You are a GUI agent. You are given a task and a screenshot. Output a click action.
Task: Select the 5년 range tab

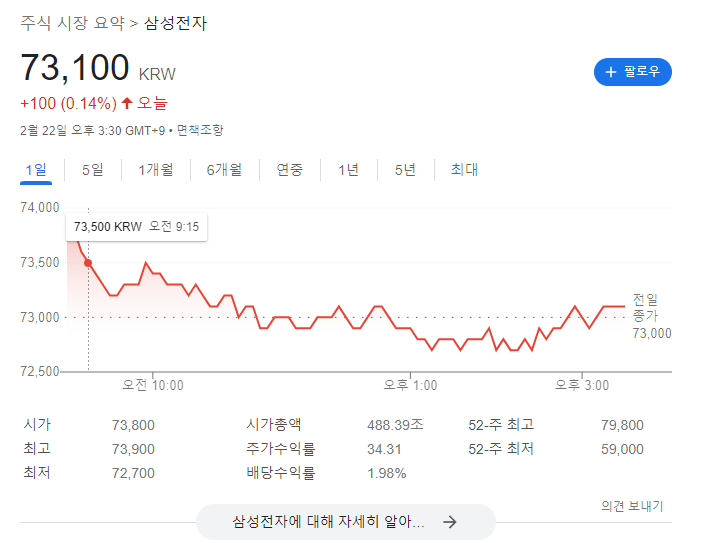pos(405,170)
